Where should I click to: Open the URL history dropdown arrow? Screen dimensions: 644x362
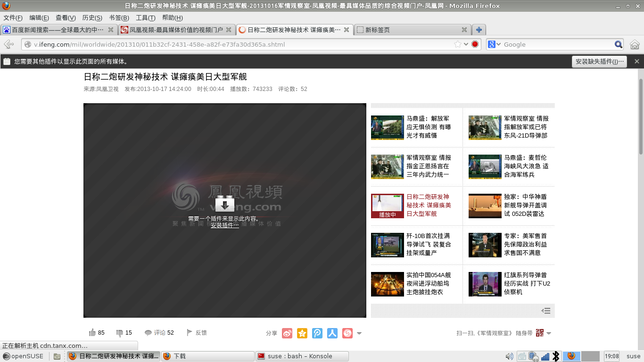(466, 44)
